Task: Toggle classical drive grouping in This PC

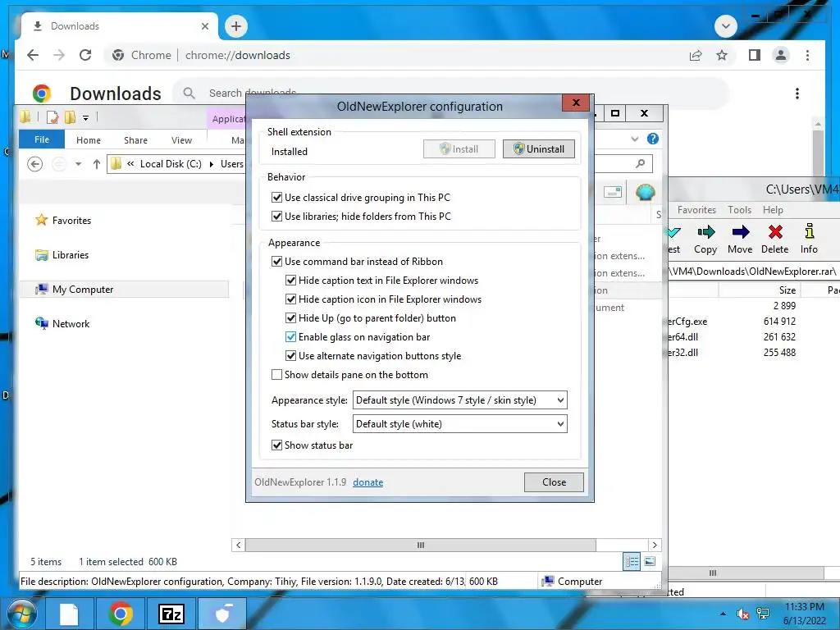Action: [276, 197]
